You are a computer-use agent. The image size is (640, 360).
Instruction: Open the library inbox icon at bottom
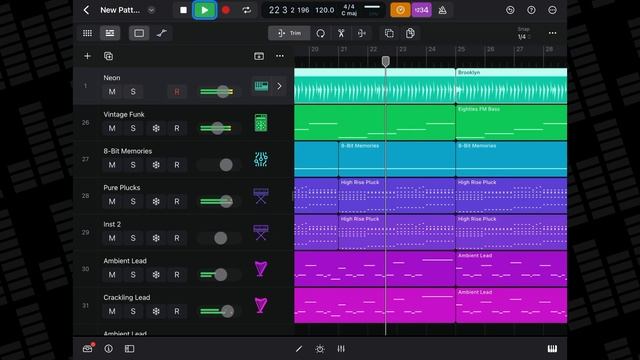pyautogui.click(x=88, y=349)
